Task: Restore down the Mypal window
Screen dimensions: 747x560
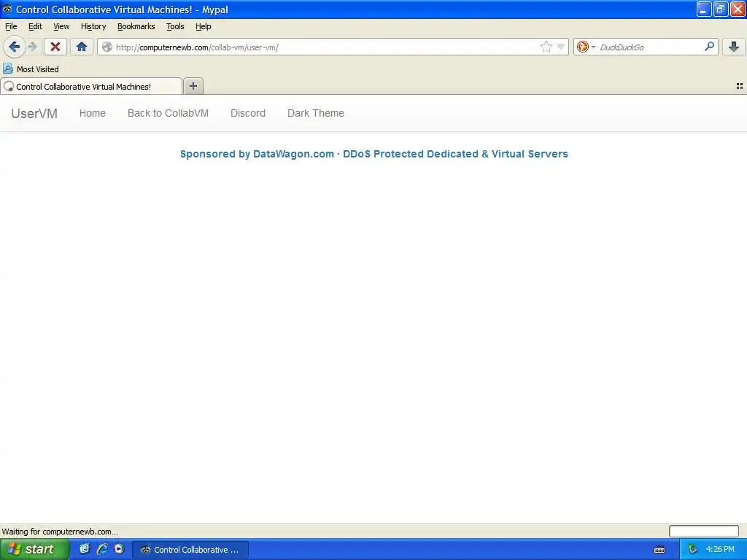Action: [x=721, y=9]
